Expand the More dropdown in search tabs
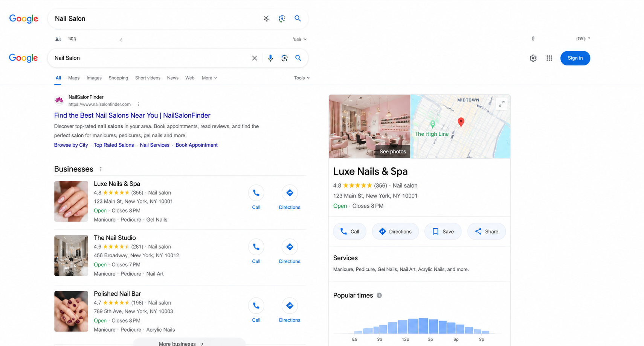Image resolution: width=644 pixels, height=346 pixels. pos(209,78)
